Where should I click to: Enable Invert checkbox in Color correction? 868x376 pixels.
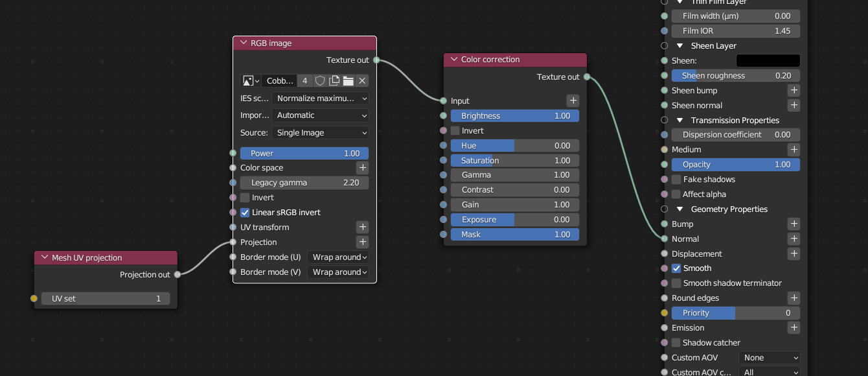click(455, 131)
